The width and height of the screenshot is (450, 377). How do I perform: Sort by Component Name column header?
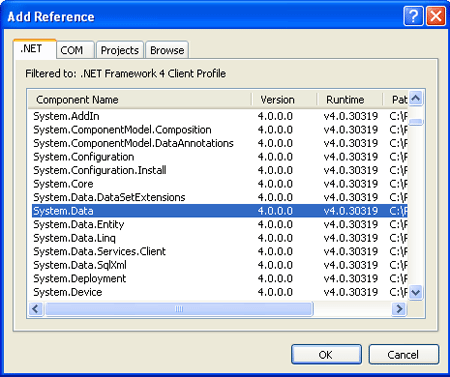[139, 99]
